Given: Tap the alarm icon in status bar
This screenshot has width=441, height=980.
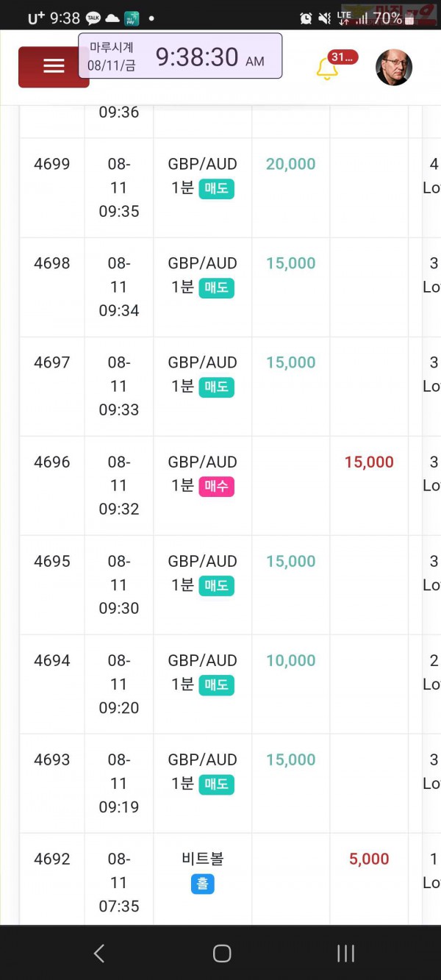Looking at the screenshot, I should [x=306, y=18].
